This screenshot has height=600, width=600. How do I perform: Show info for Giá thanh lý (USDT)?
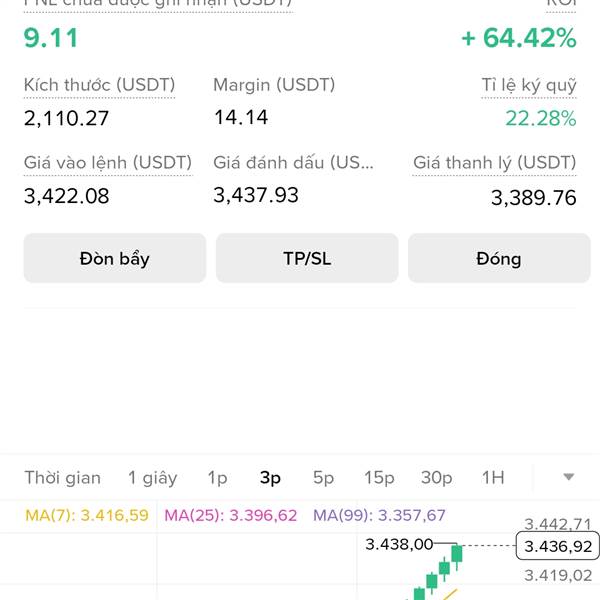click(494, 163)
